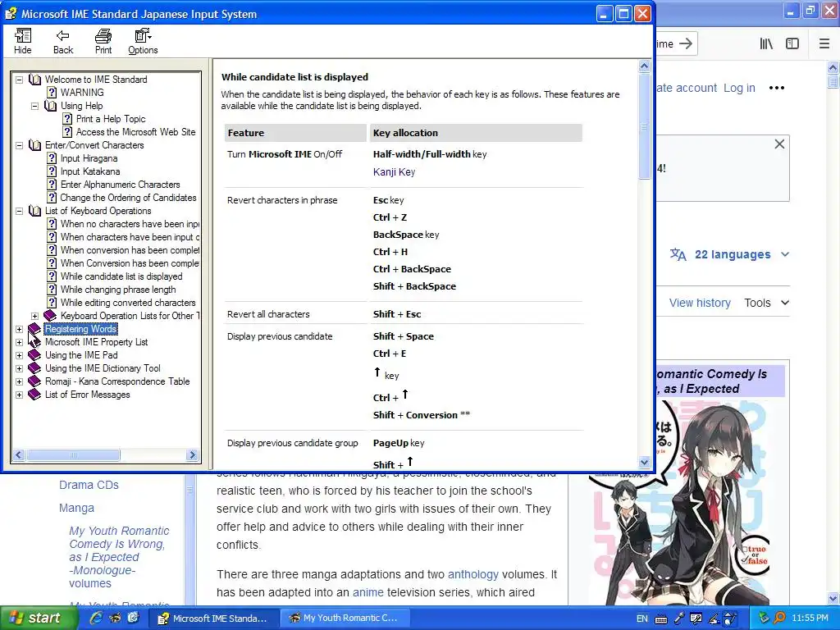This screenshot has width=840, height=630.
Task: Open the 22 languages dropdown
Action: point(729,254)
